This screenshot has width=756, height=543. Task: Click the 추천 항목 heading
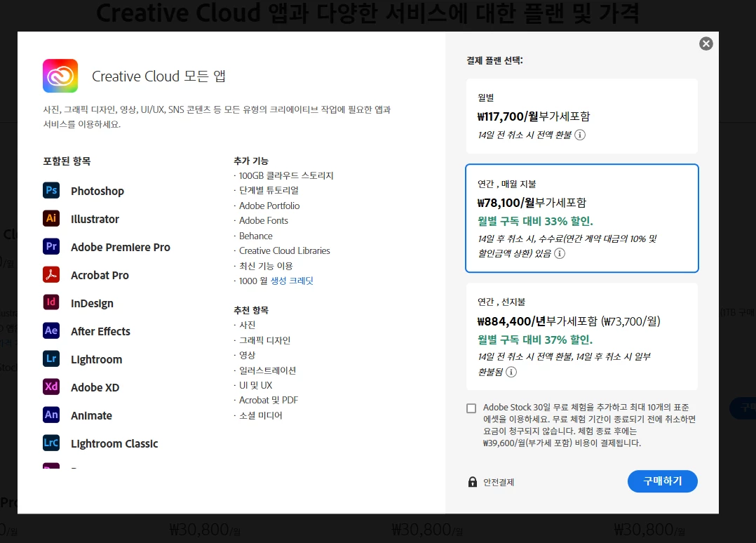(251, 310)
